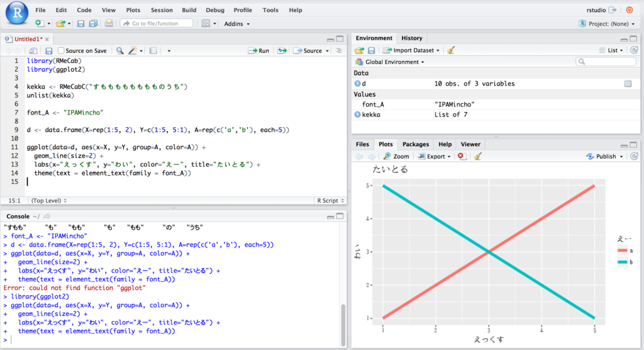Image resolution: width=644 pixels, height=350 pixels.
Task: Expand kekka list in Environment
Action: point(357,115)
